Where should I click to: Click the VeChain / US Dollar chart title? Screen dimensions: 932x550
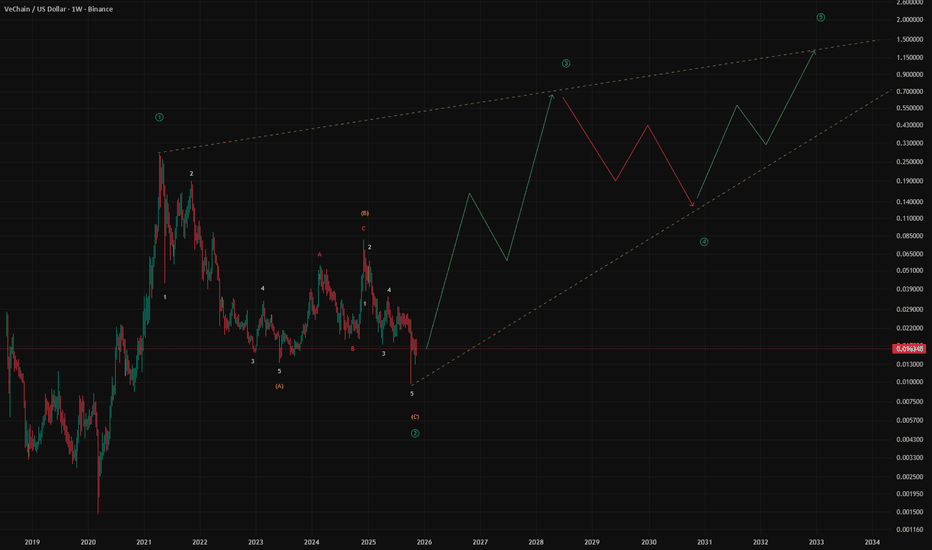pos(58,9)
